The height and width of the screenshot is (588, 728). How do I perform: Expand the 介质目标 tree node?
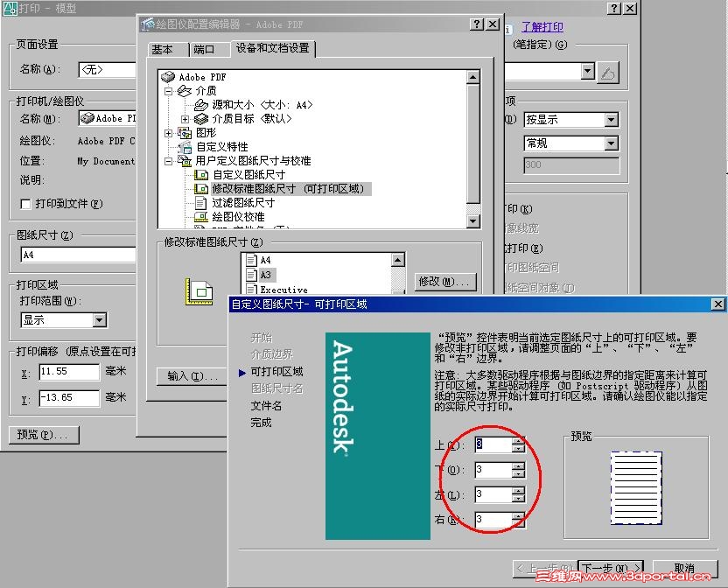point(185,119)
